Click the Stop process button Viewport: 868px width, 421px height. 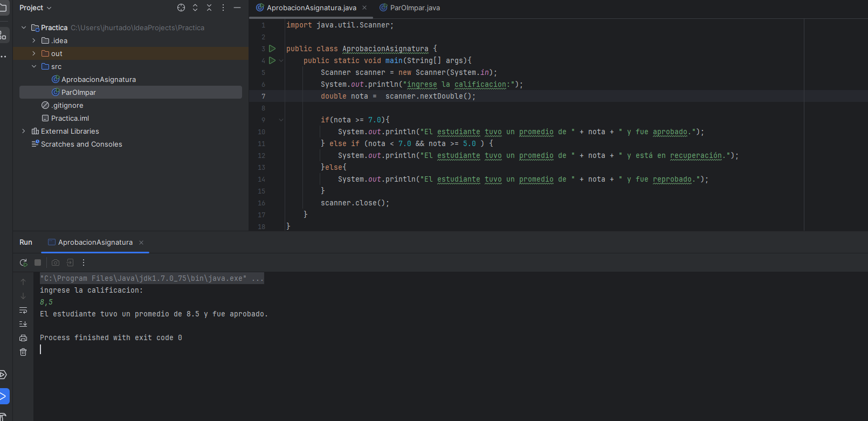[x=38, y=263]
